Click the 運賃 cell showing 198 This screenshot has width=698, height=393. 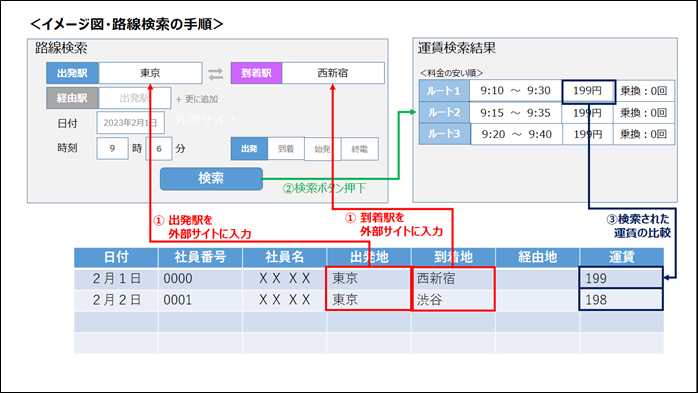pyautogui.click(x=621, y=300)
